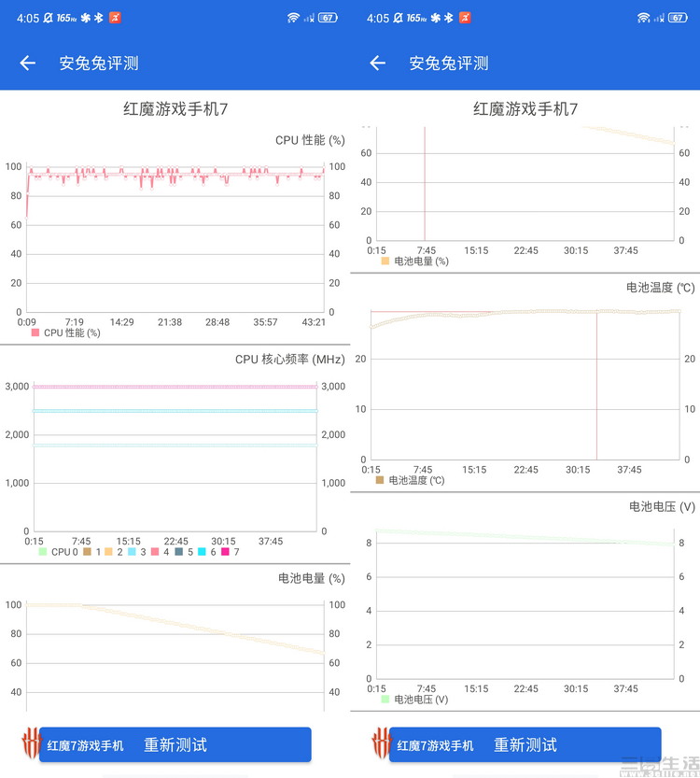
Task: Tap the light blue CPU 3 legend swatch
Action: [132, 552]
